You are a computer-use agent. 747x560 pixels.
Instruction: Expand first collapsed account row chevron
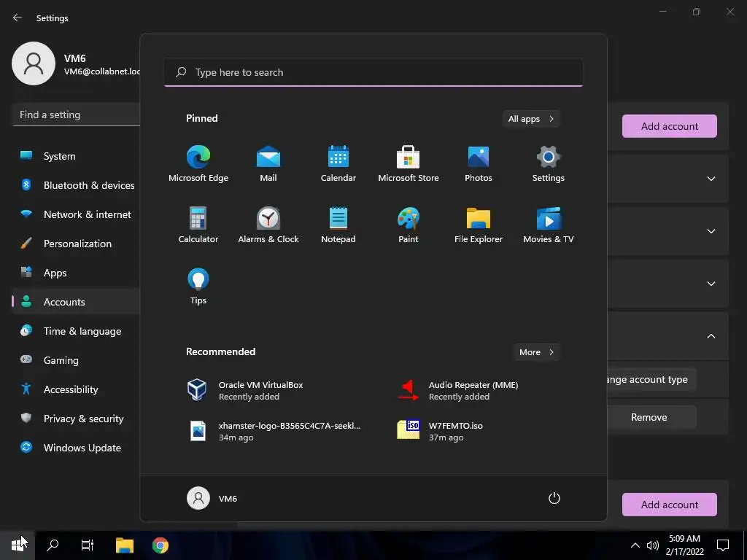point(711,179)
